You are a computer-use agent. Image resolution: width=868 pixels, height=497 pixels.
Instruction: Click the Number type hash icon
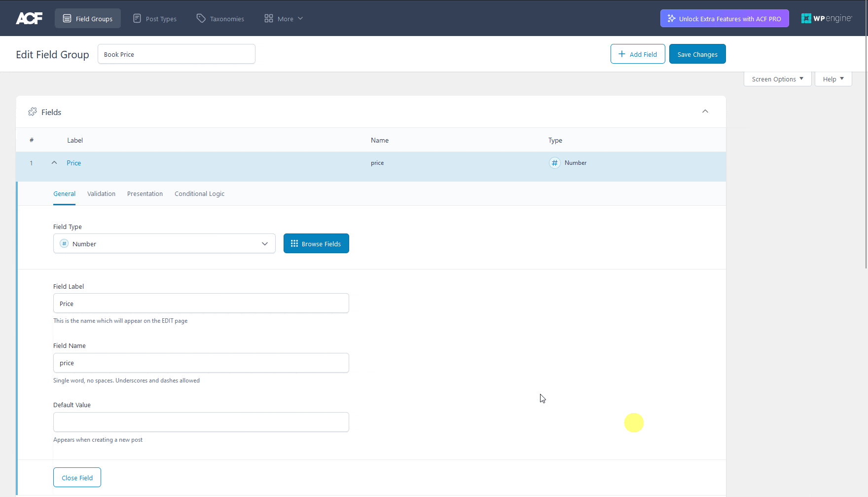point(554,162)
